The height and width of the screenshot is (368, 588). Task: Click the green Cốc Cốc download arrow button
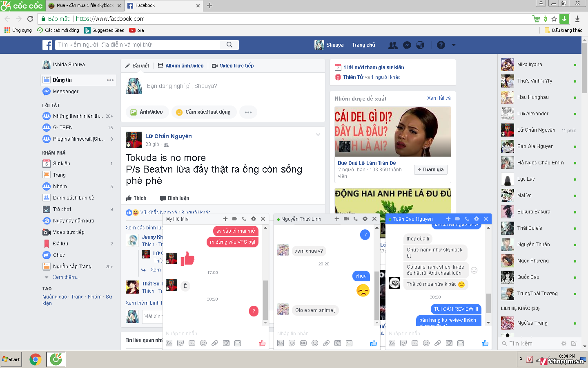tap(564, 19)
